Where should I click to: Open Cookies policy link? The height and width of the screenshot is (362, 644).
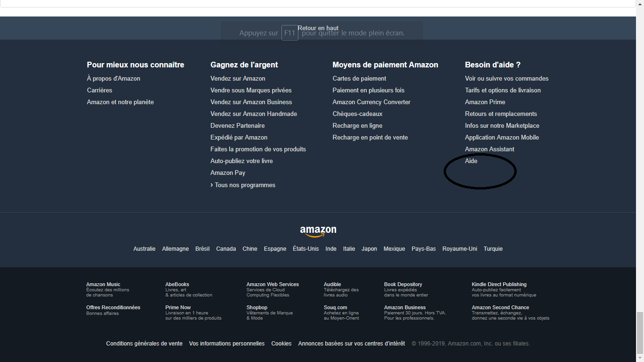click(281, 344)
